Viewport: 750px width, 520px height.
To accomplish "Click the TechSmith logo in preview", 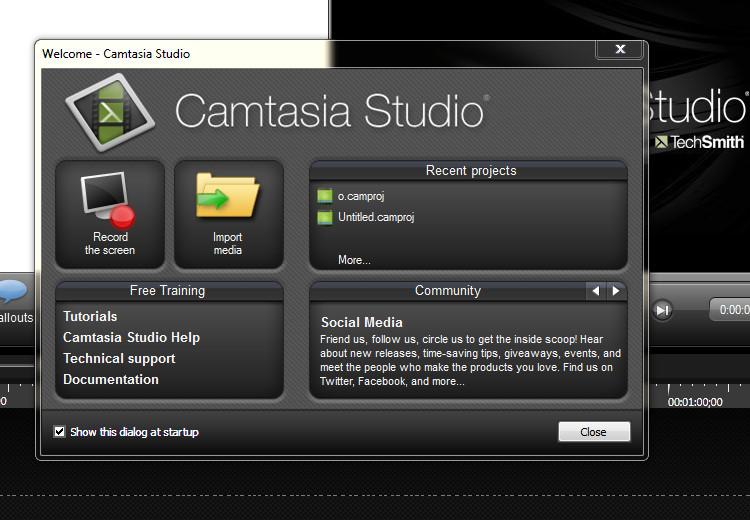I will 699,142.
